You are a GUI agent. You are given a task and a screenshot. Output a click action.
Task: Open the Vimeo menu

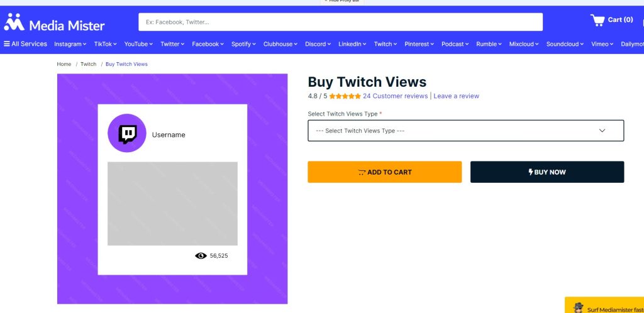tap(602, 44)
